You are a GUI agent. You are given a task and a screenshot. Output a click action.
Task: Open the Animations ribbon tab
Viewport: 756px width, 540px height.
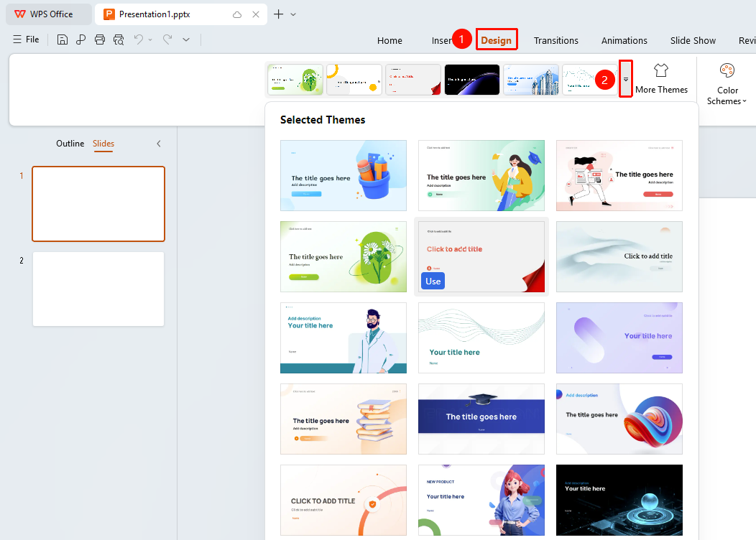tap(624, 40)
